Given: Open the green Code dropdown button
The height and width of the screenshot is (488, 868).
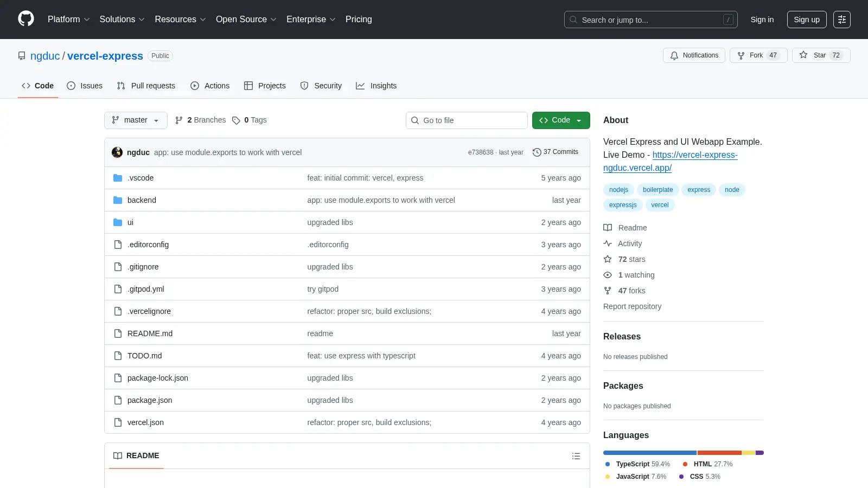Looking at the screenshot, I should [x=561, y=120].
